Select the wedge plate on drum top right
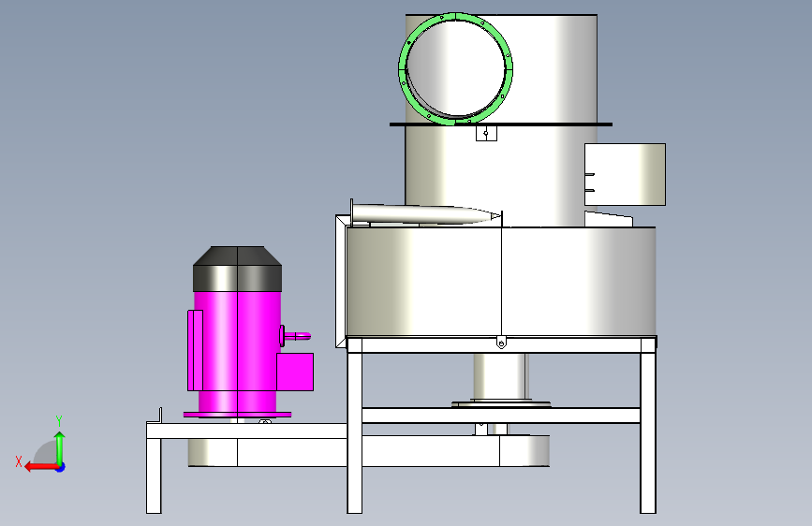Image resolution: width=812 pixels, height=526 pixels. point(609,219)
